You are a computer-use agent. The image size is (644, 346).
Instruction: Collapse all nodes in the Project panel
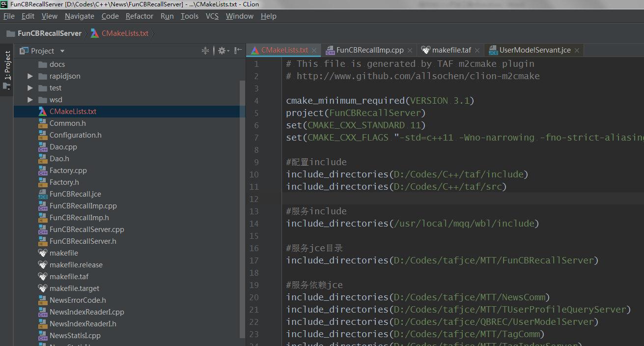tap(205, 50)
